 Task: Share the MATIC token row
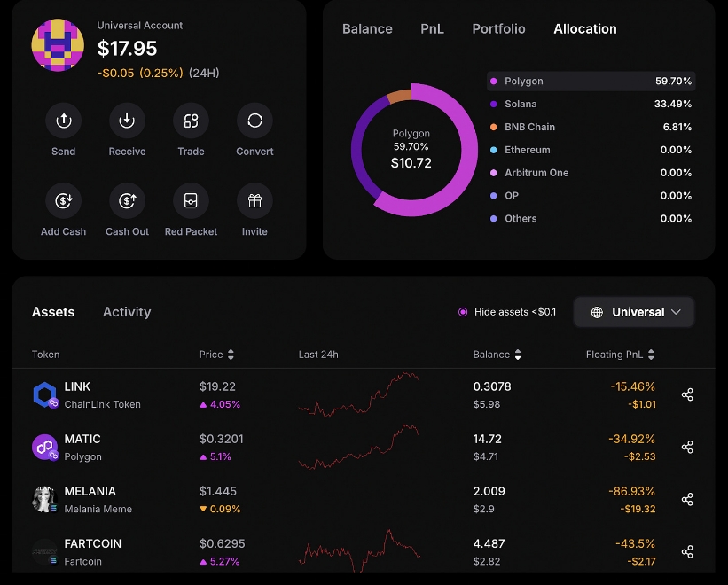coord(687,448)
